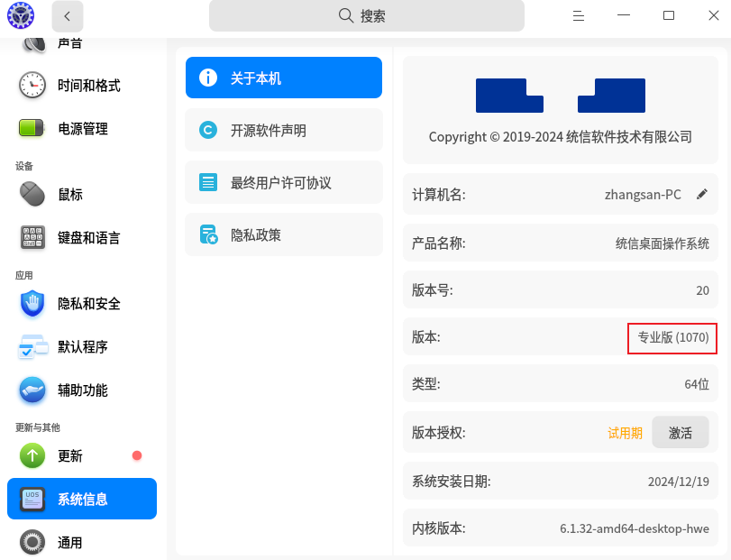Open 开源软件声明 page
Image resolution: width=731 pixels, height=560 pixels.
(284, 130)
